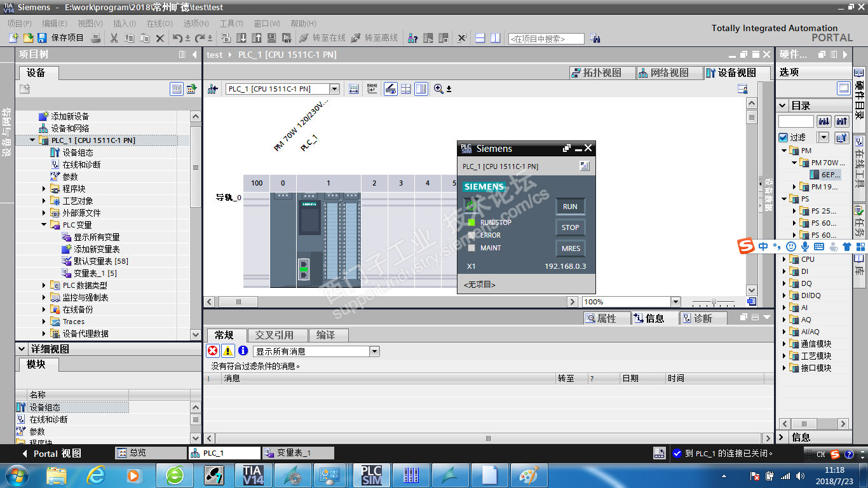Viewport: 868px width, 488px height.
Task: Click the accessible devices icon with question mark
Action: click(x=412, y=38)
